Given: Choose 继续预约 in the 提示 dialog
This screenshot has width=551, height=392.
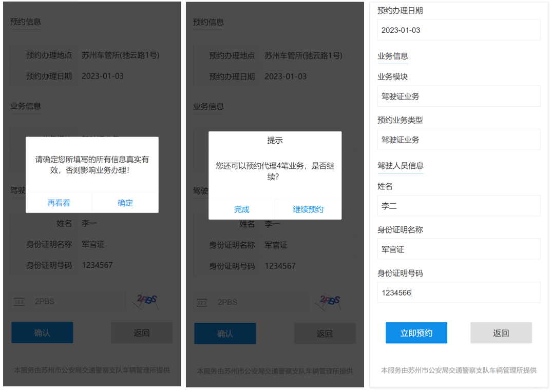Looking at the screenshot, I should pos(308,209).
